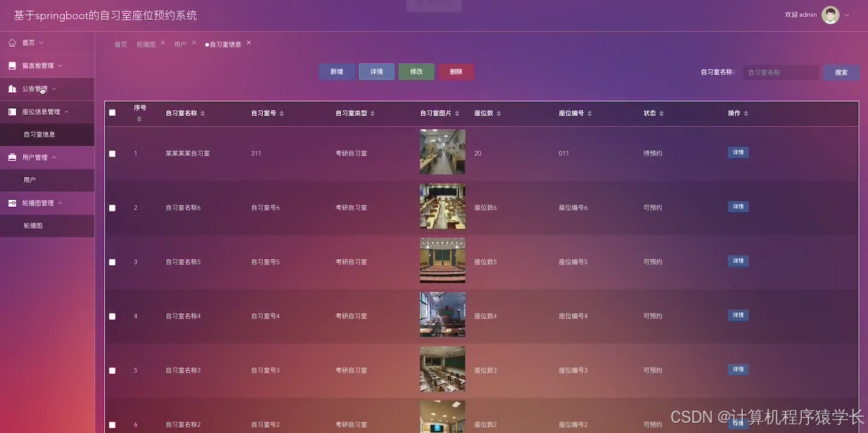Sort by 座位编号 column arrows
Screen dimensions: 868x433
point(589,114)
